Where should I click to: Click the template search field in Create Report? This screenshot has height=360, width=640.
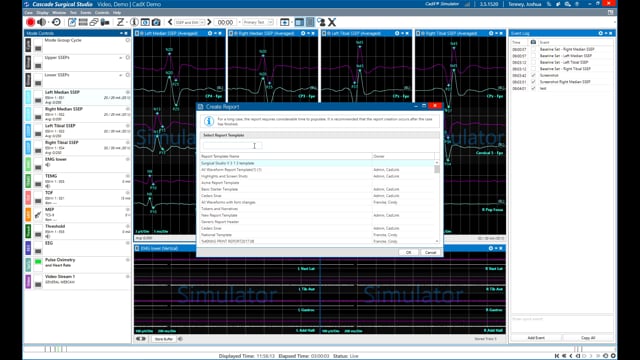(x=232, y=146)
